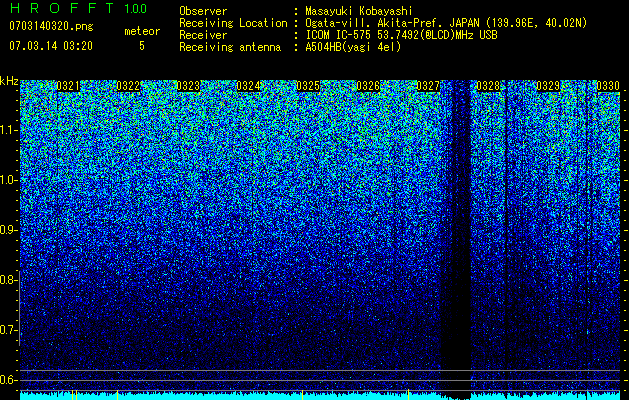Viewport: 629px width, 400px height.
Task: Click the 0.9 frequency axis label
Action: click(8, 230)
